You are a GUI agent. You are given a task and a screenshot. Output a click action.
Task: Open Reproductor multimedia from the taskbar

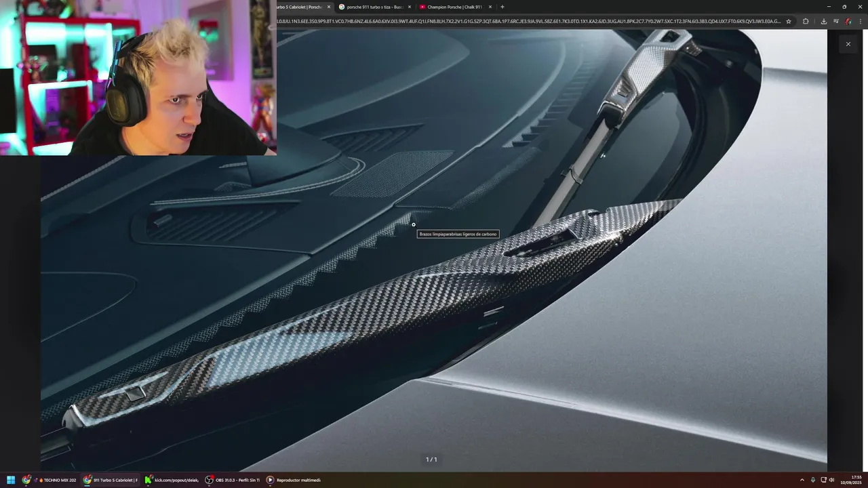click(294, 480)
